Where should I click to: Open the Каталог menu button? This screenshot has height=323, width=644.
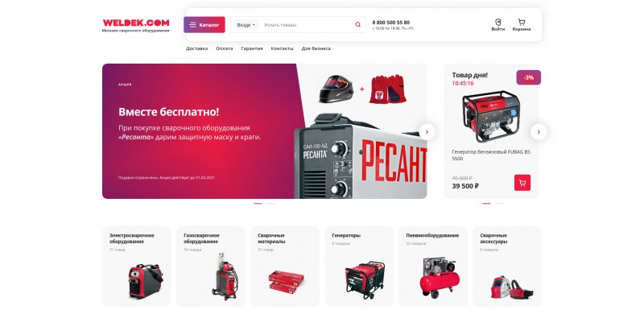[x=204, y=25]
